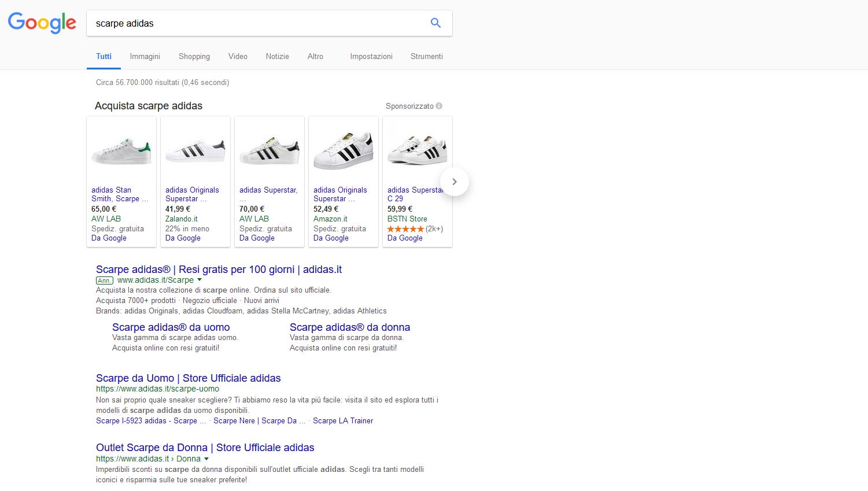Click Da Google under Stan Smith card
Image resolution: width=868 pixels, height=491 pixels.
[109, 238]
